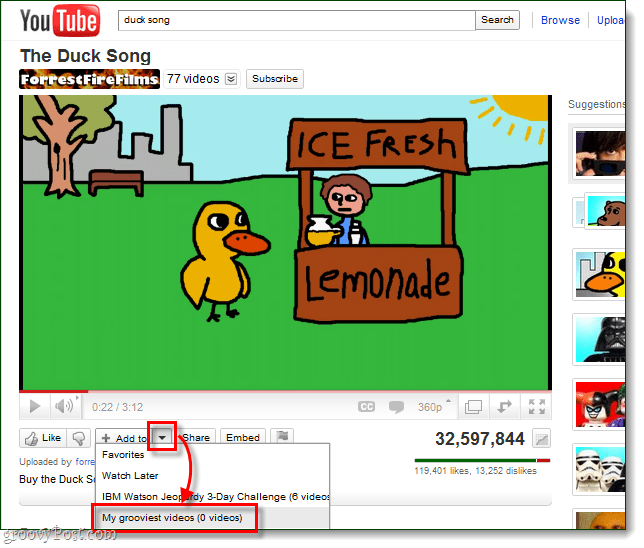Click the Share button
Viewport: 644px width, 548px height.
196,437
